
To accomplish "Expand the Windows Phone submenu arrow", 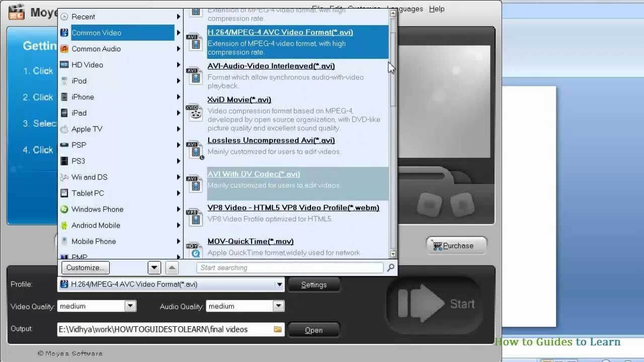I will (178, 210).
